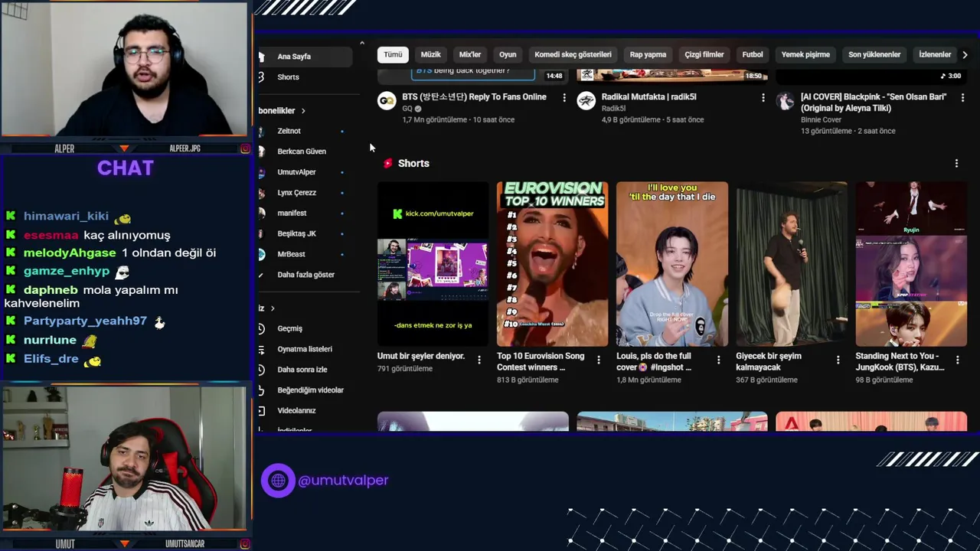Click the Radik5l channel name text
Image resolution: width=980 pixels, height=551 pixels.
(x=614, y=109)
